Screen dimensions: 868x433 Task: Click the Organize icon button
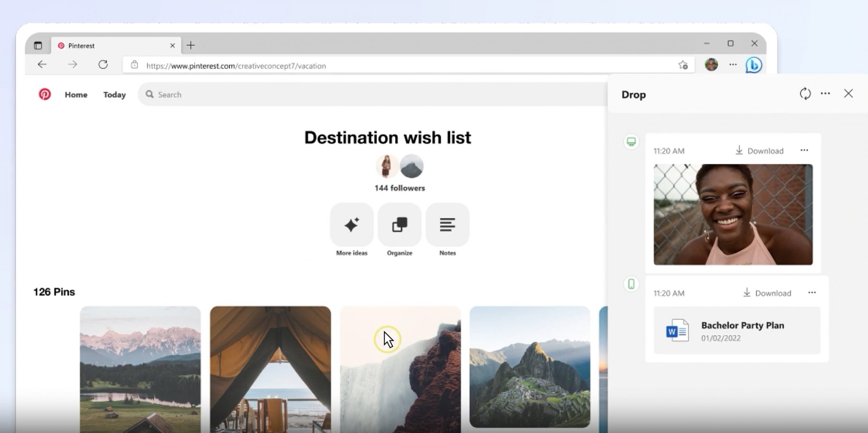(399, 225)
